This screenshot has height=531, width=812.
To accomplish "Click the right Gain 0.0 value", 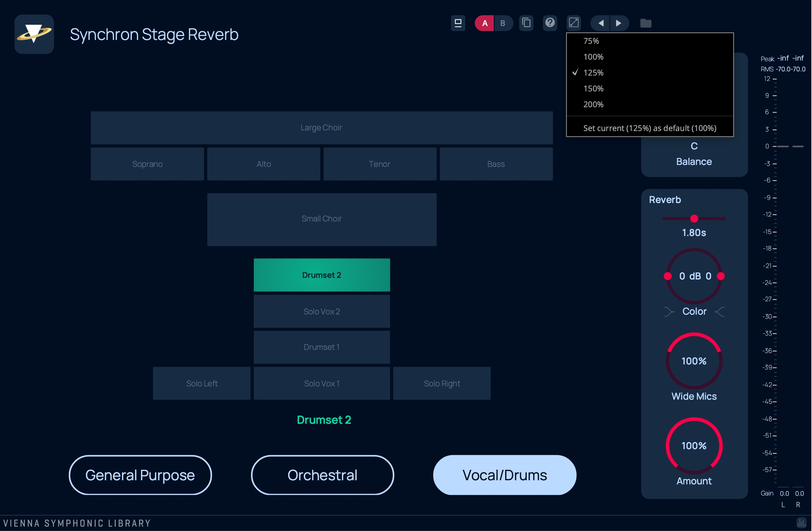I will (799, 494).
